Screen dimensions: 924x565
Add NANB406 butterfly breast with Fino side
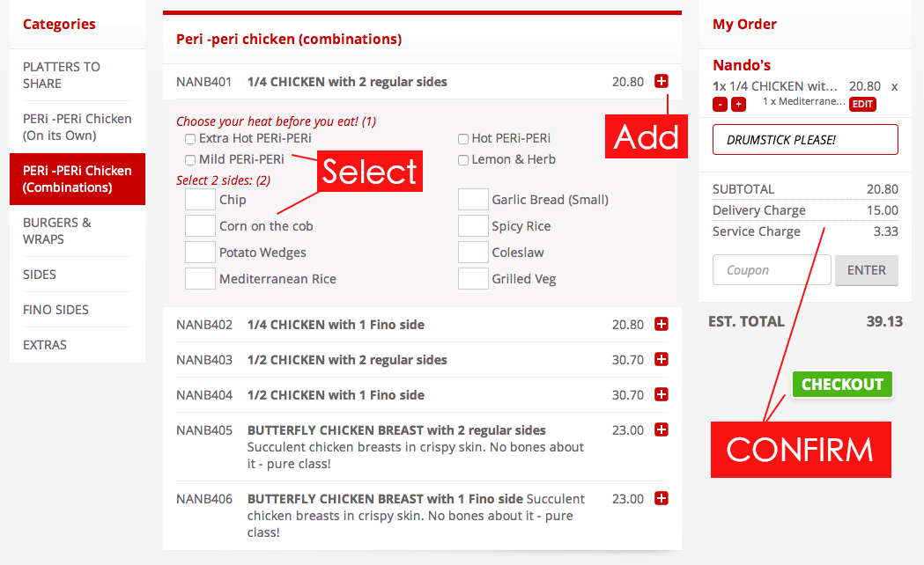662,499
